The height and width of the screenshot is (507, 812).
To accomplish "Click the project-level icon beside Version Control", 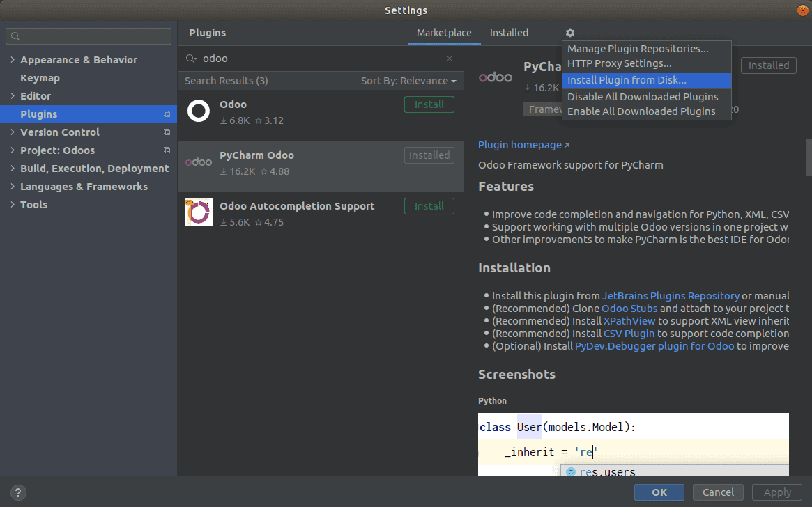I will point(167,132).
